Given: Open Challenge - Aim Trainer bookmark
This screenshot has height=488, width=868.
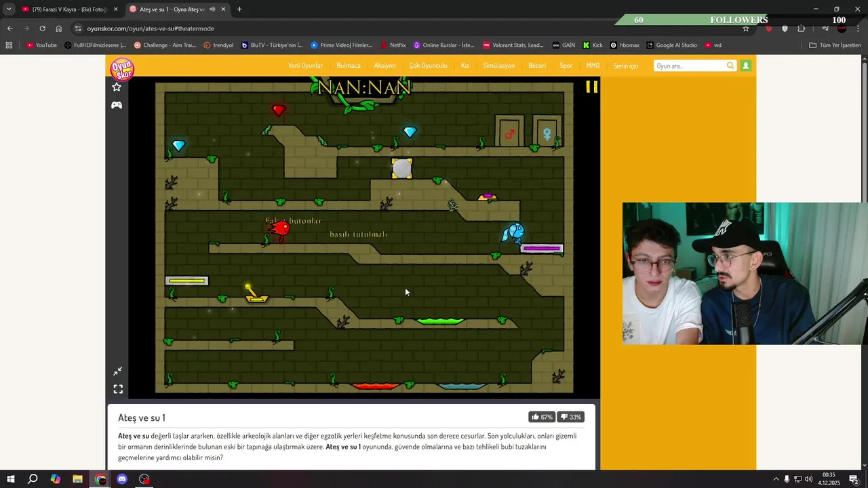Looking at the screenshot, I should [x=165, y=45].
